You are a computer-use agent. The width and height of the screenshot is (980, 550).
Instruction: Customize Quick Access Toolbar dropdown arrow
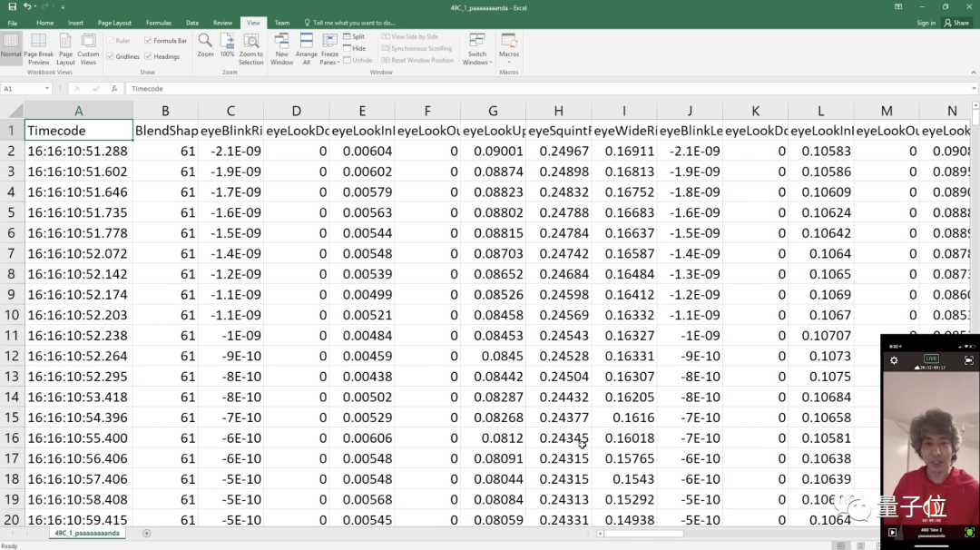point(63,7)
